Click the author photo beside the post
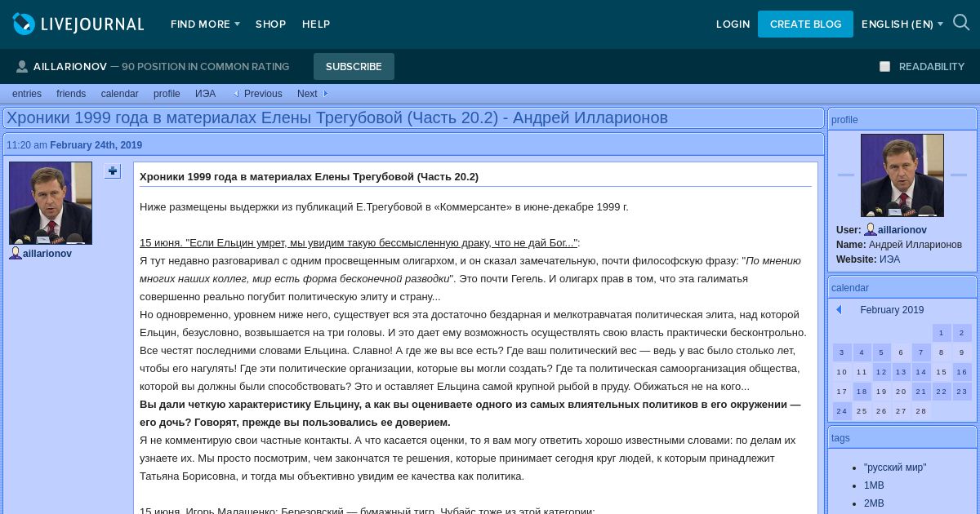This screenshot has width=980, height=514. pyautogui.click(x=51, y=203)
